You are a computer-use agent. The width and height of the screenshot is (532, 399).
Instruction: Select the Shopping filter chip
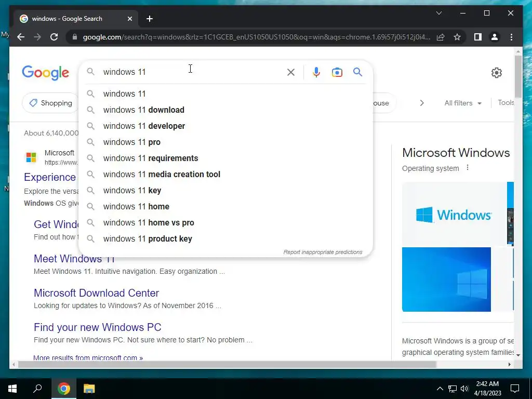tap(50, 103)
